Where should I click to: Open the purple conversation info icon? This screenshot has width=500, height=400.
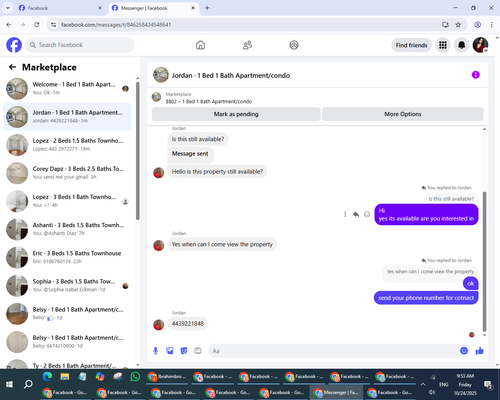(x=476, y=75)
